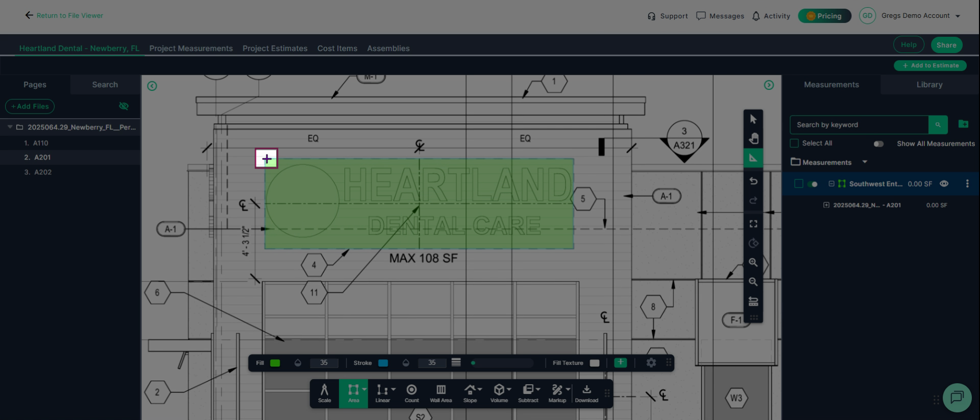Open the Subtract tool dropdown arrow
980x420 pixels.
tap(538, 389)
